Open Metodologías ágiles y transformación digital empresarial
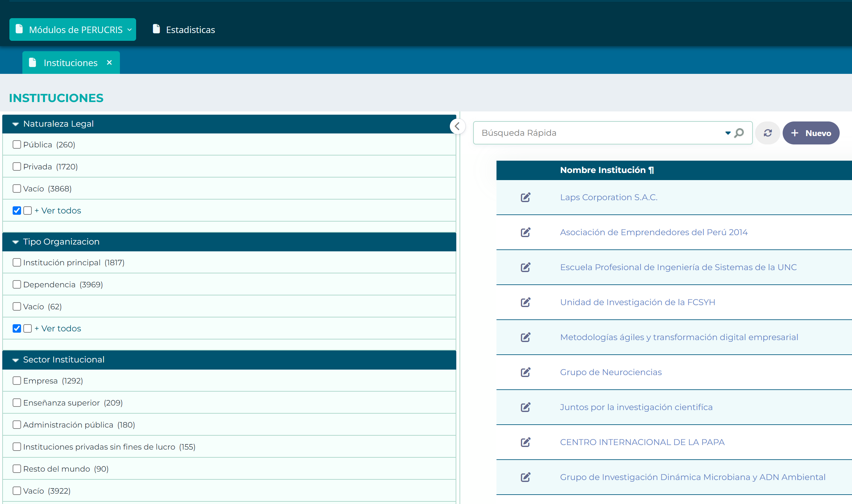 [x=679, y=337]
